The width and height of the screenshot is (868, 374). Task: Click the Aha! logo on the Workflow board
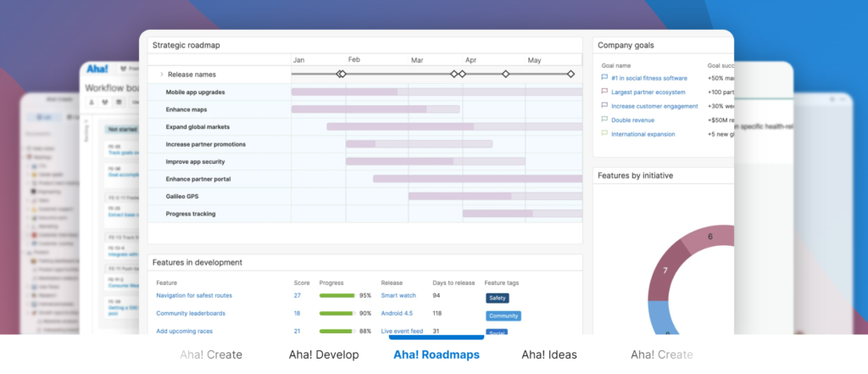pos(97,69)
